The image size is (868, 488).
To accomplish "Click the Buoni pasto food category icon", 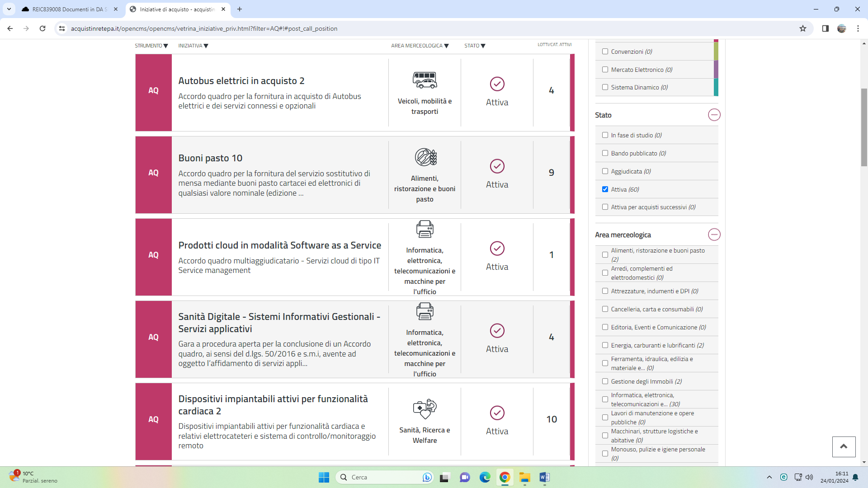I will coord(425,157).
